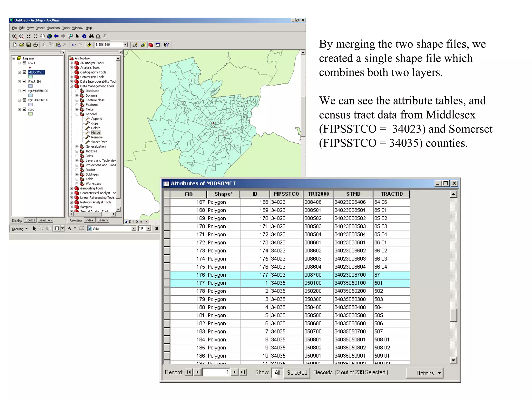This screenshot has height=399, width=532.
Task: Open the Editor Toolbar icon
Action: 135,45
